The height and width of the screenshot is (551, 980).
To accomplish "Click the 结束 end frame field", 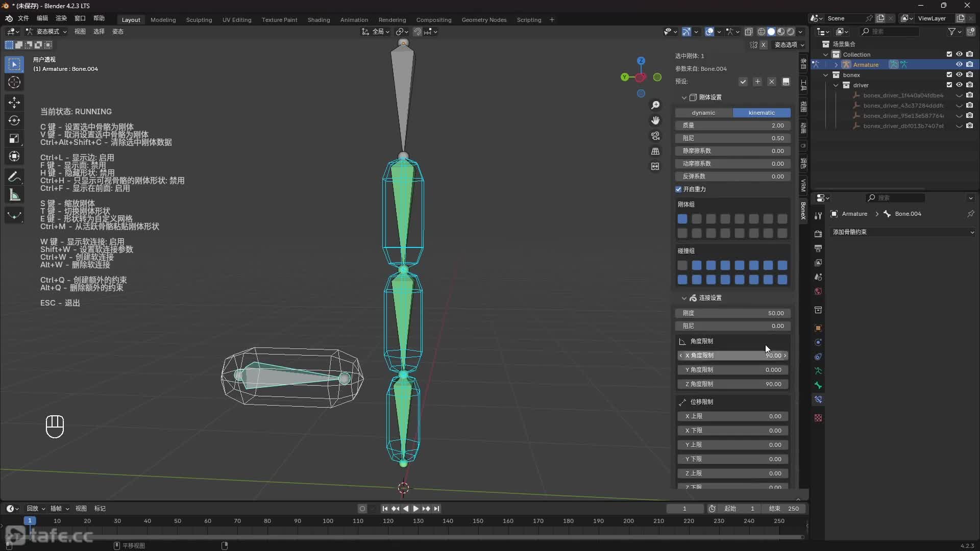I will 784,509.
